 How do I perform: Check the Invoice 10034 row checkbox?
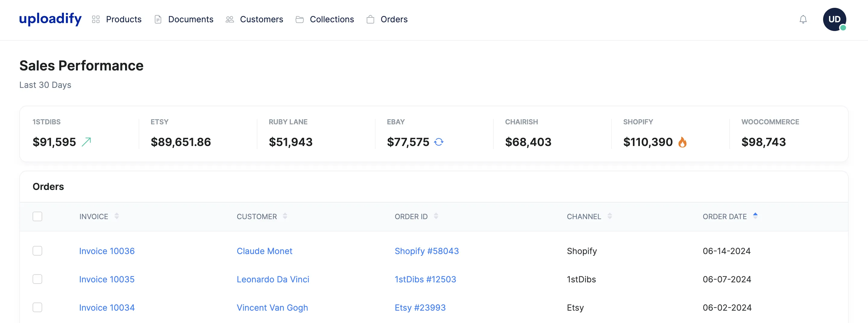pos(37,307)
